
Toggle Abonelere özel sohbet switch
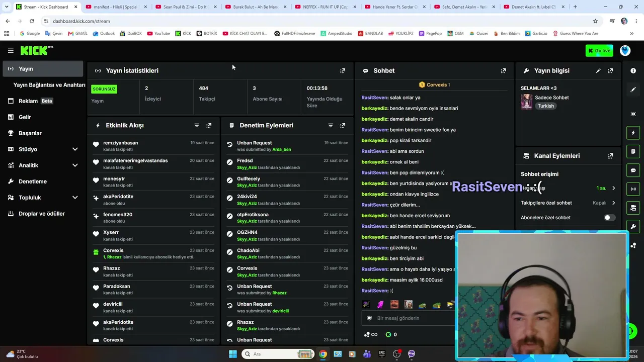[609, 218]
